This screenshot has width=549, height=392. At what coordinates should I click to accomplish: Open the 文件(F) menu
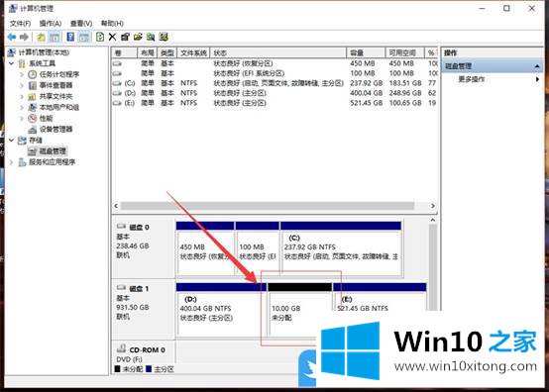point(20,23)
